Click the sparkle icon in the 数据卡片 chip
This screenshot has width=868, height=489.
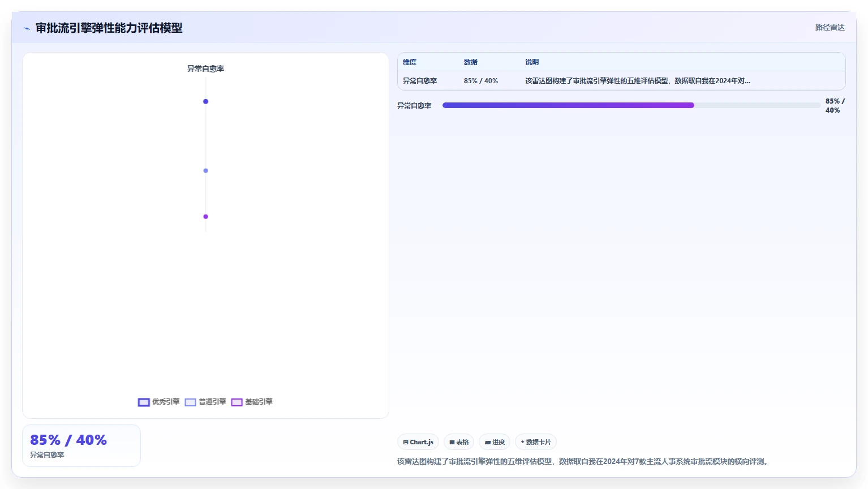click(522, 442)
